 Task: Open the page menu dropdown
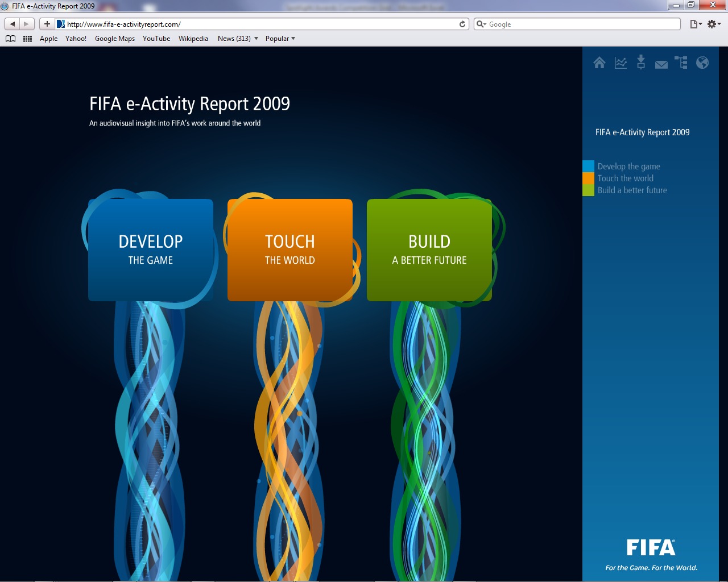coord(696,24)
